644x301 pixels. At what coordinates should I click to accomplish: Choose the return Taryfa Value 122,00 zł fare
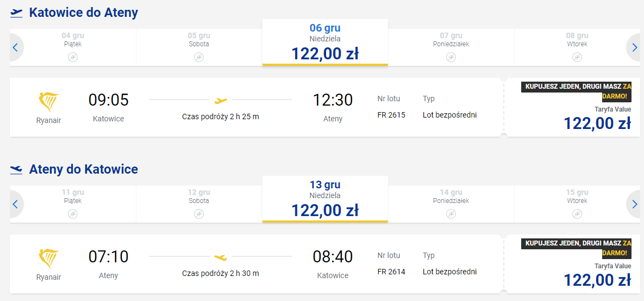[x=597, y=280]
